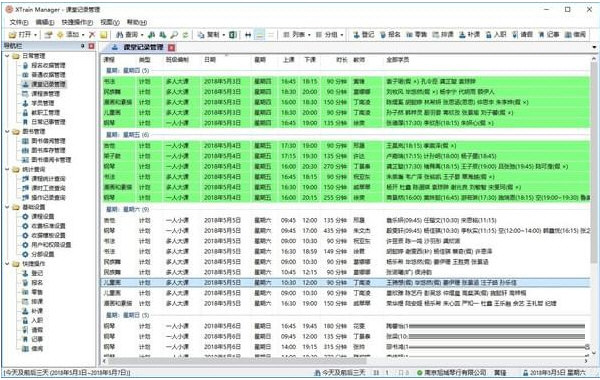Open the 添加 button dropdown arrow
The image size is (600, 380).
(x=83, y=35)
